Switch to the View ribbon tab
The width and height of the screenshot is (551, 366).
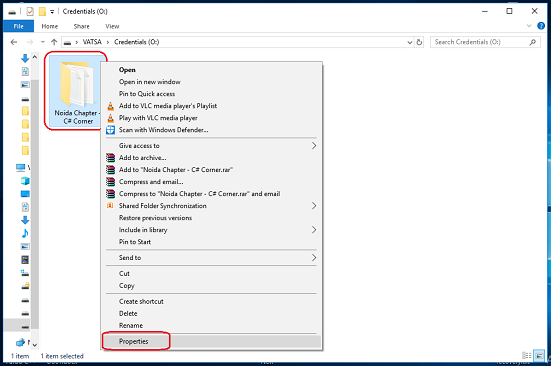(112, 26)
